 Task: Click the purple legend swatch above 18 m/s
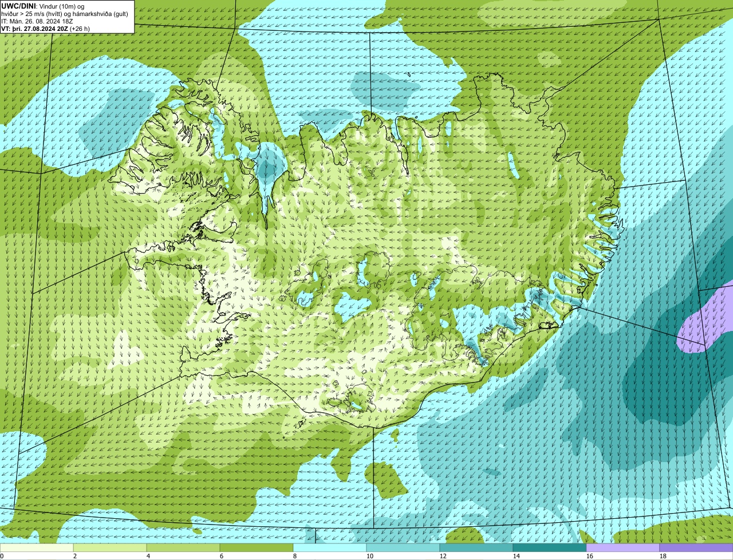pos(696,548)
